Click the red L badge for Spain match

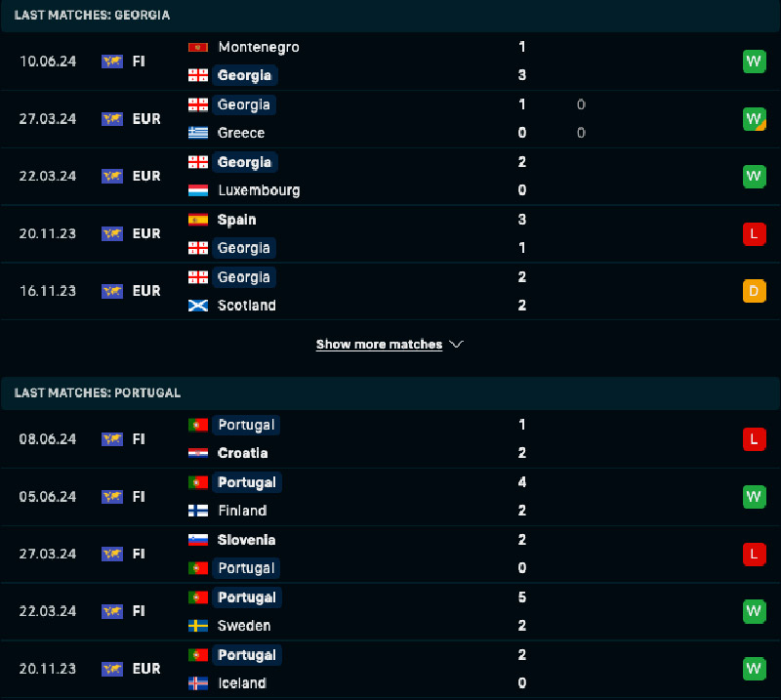[x=754, y=233]
